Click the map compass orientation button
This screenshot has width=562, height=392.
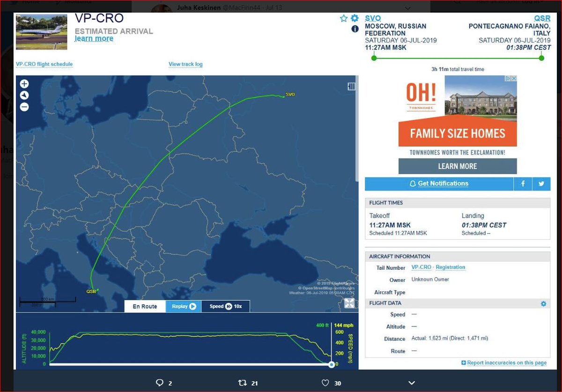[24, 96]
